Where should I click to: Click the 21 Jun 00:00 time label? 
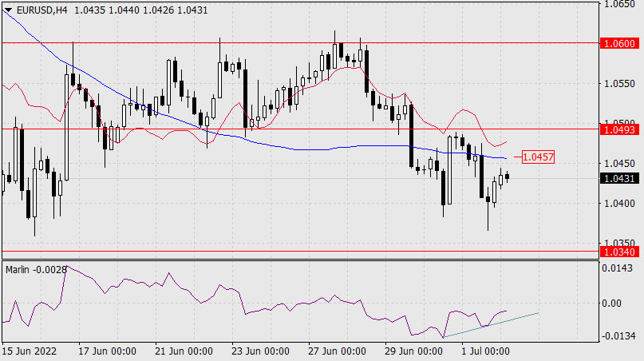pyautogui.click(x=184, y=351)
